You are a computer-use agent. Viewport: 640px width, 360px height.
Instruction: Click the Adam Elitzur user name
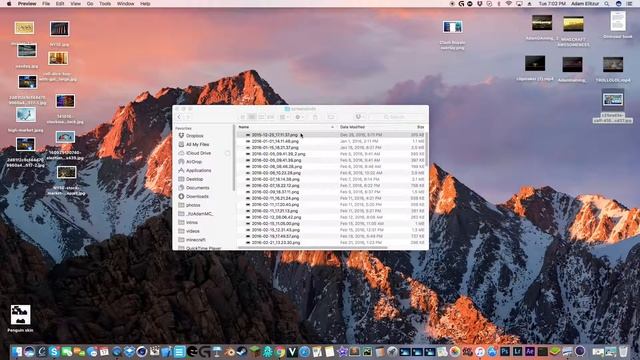[585, 4]
